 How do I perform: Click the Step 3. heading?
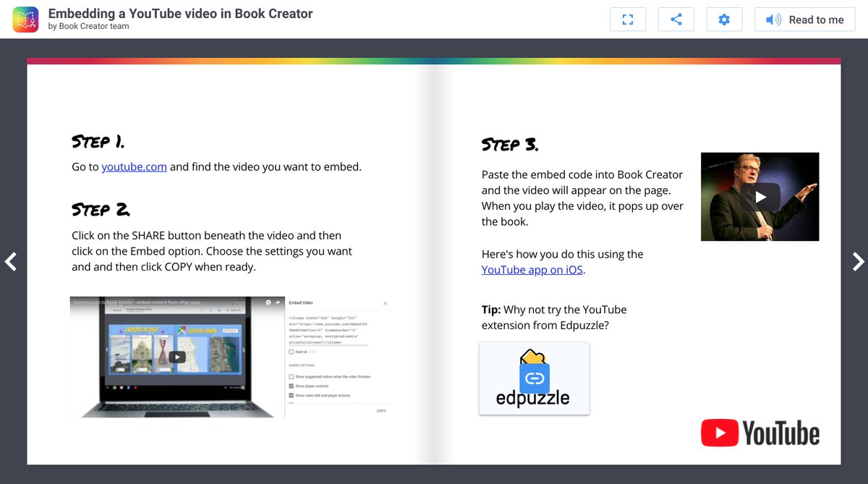[x=510, y=145]
